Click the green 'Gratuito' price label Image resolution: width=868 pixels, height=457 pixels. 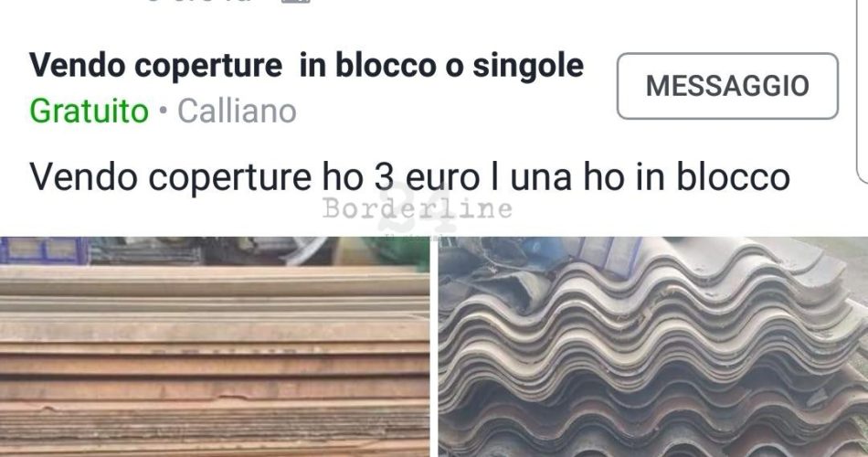pyautogui.click(x=90, y=111)
